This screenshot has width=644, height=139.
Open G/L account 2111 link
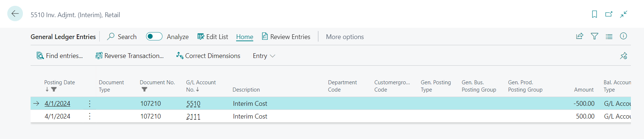[x=193, y=116]
